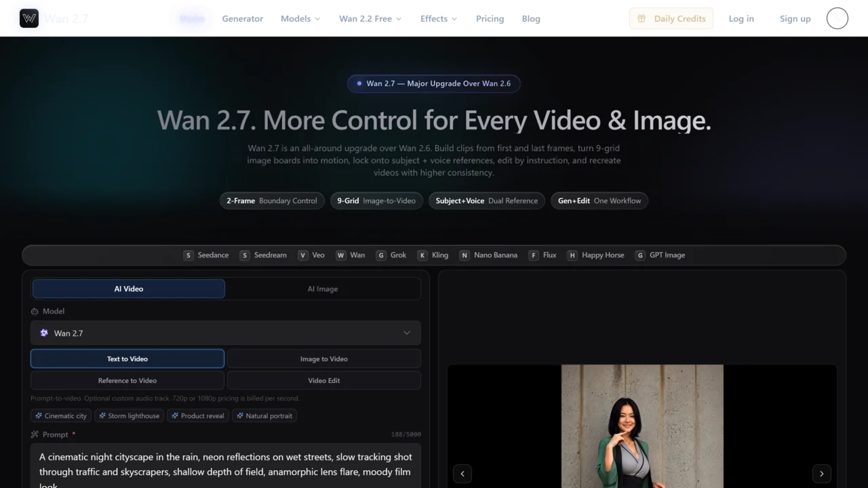Show the previous preview with the left arrow
This screenshot has width=868, height=488.
pyautogui.click(x=462, y=474)
